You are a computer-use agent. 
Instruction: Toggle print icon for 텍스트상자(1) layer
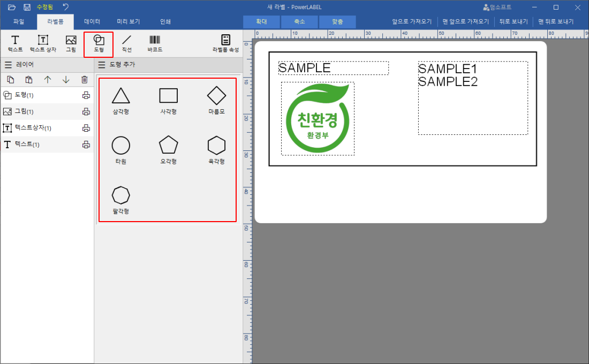[x=86, y=128]
